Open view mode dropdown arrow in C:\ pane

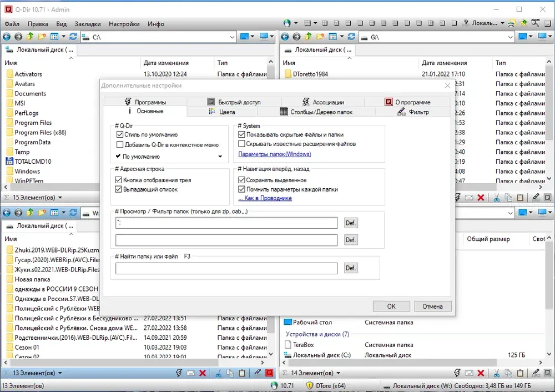(63, 37)
